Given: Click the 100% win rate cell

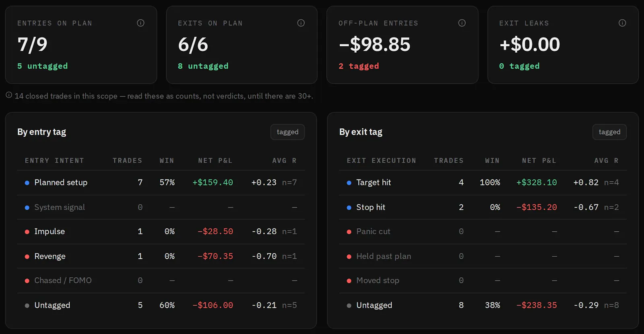Looking at the screenshot, I should point(490,183).
